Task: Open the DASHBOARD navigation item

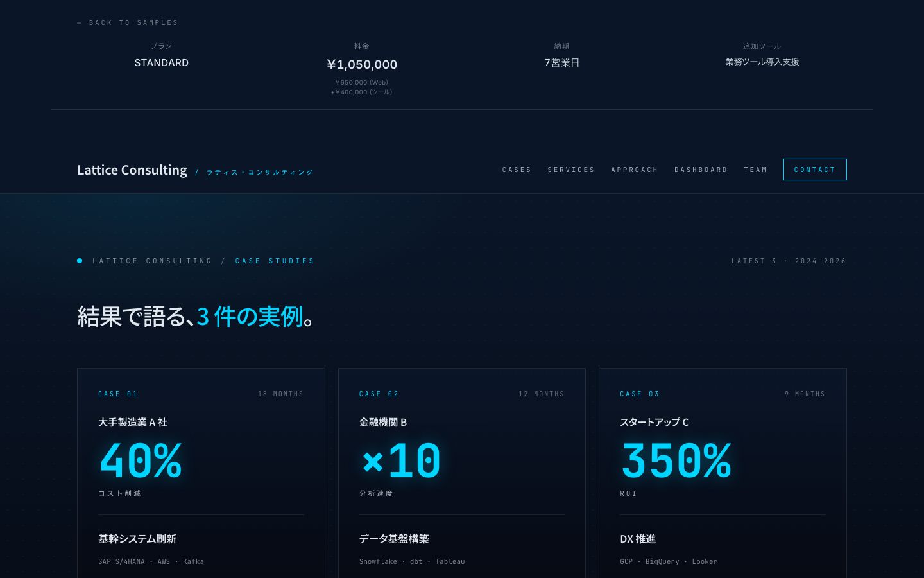Action: pyautogui.click(x=701, y=170)
